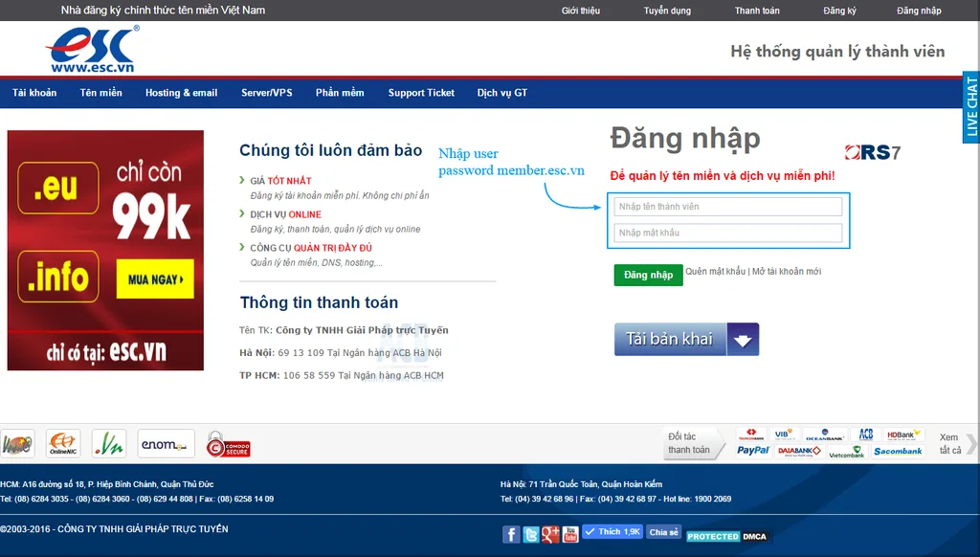Open the YouTube icon in footer
Image resolution: width=980 pixels, height=557 pixels.
570,534
